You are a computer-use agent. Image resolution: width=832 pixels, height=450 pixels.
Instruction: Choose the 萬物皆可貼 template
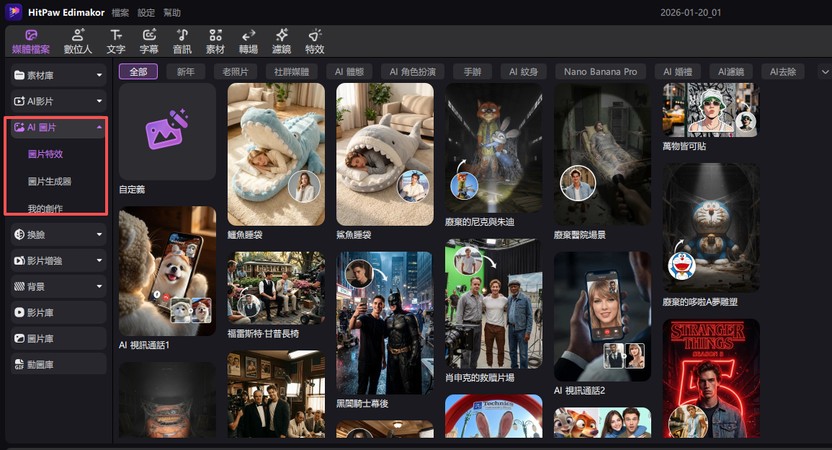click(711, 110)
